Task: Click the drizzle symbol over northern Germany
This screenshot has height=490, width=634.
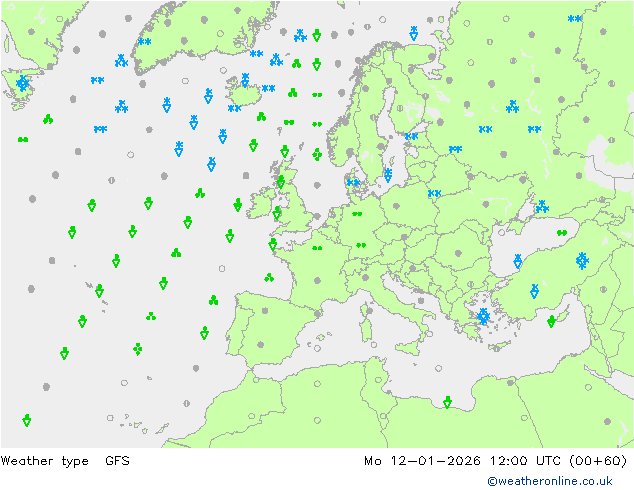Action: click(x=357, y=214)
